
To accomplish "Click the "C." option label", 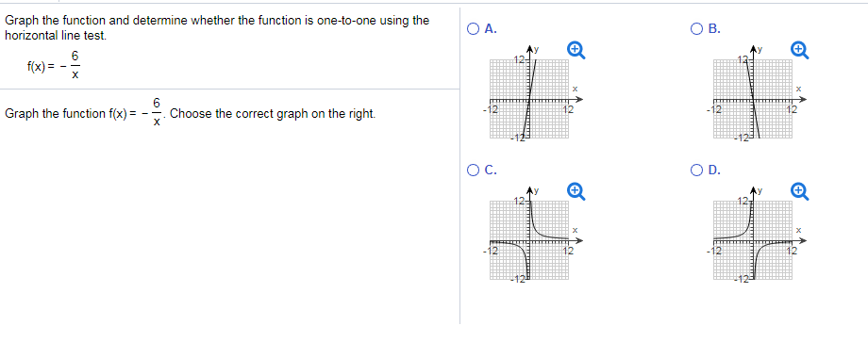I will [x=491, y=171].
